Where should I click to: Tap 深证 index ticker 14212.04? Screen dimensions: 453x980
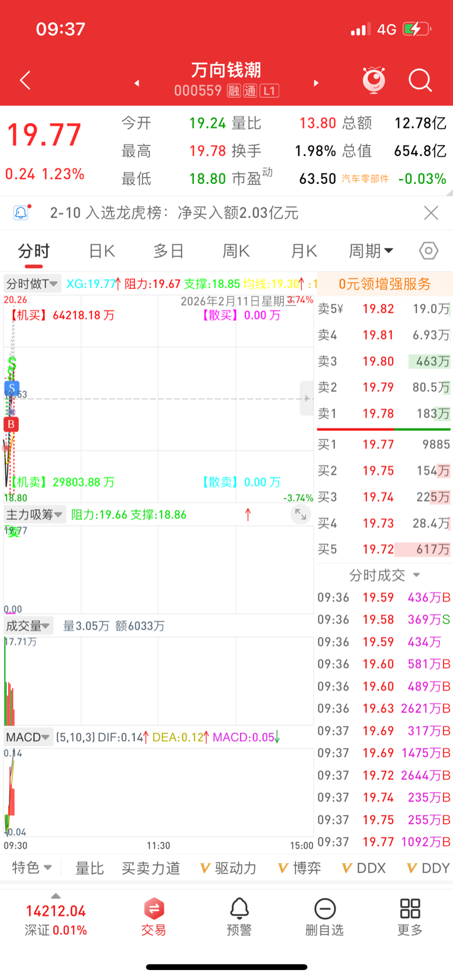55,920
